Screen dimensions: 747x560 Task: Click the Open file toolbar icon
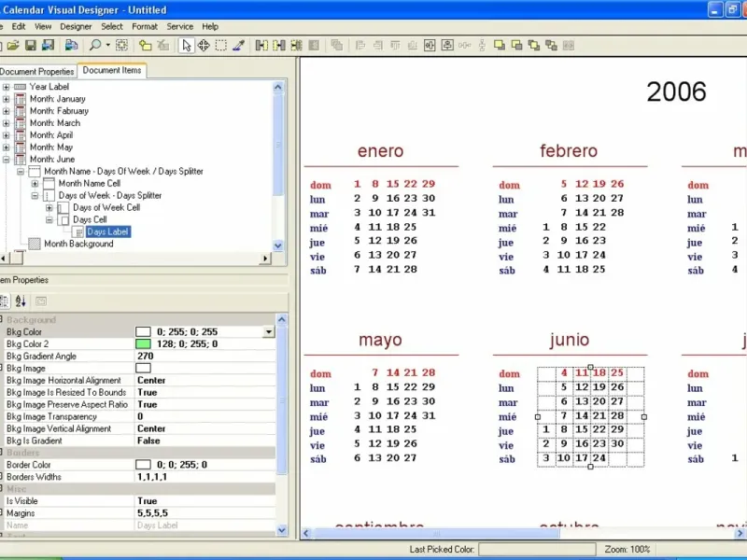(x=13, y=45)
